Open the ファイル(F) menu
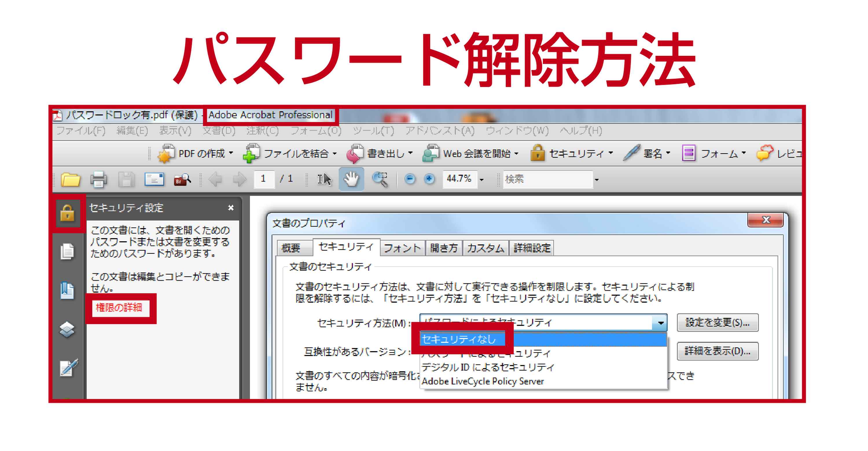 click(81, 131)
